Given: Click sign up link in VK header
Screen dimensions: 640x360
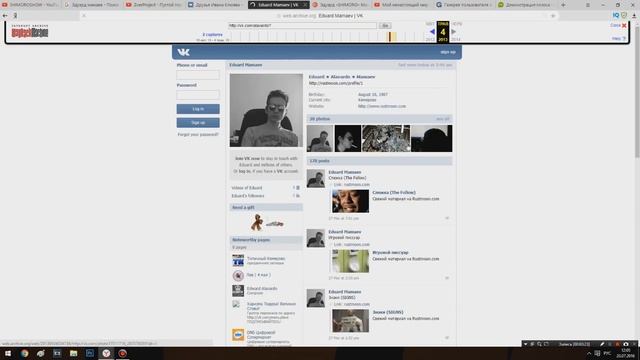Looking at the screenshot, I should tap(448, 52).
